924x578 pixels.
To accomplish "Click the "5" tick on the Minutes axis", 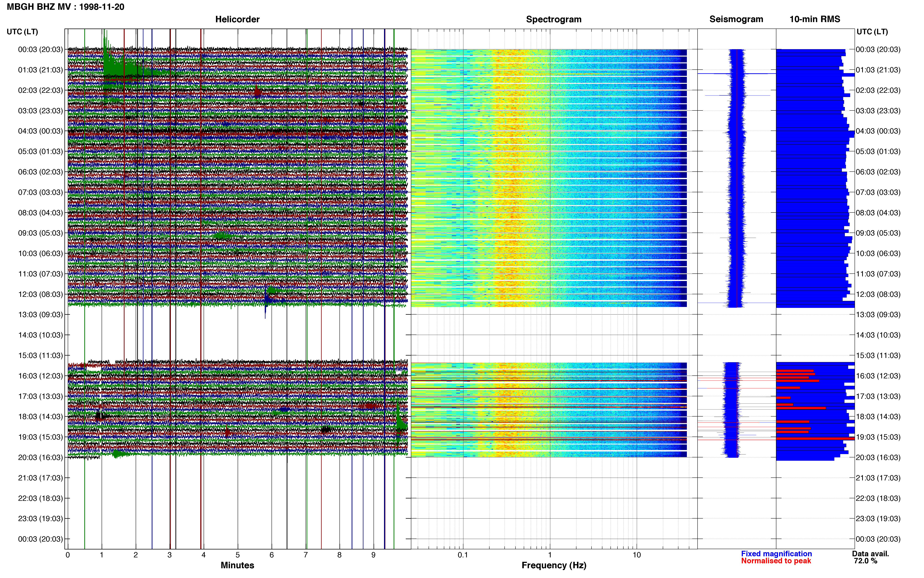I will [238, 555].
